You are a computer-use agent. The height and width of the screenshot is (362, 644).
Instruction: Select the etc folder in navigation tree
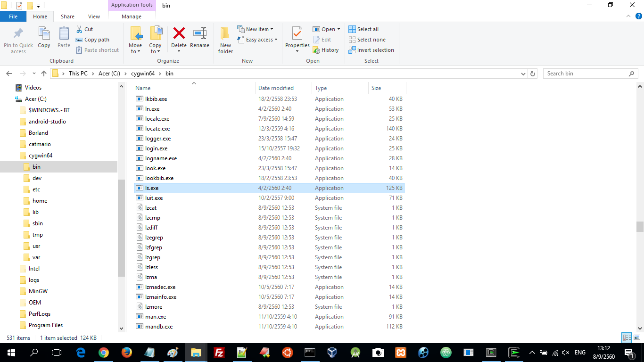point(36,189)
